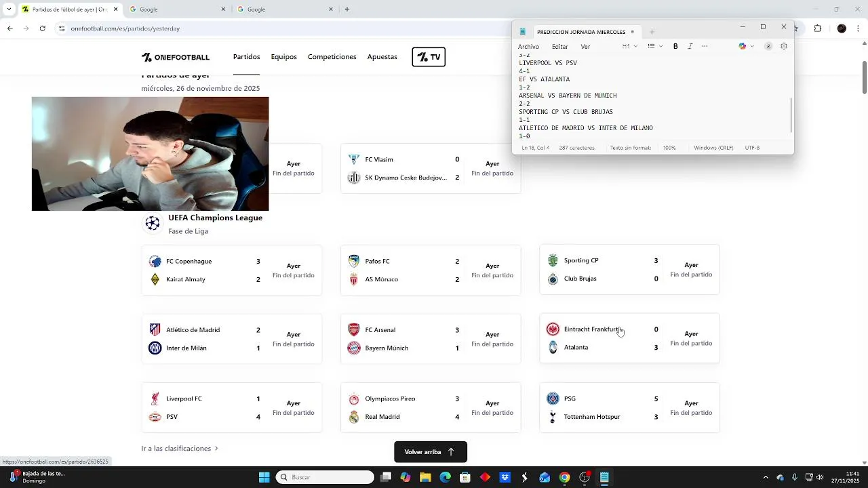Click the Notepad vertical scrollbar
The height and width of the screenshot is (488, 868).
coord(791,115)
